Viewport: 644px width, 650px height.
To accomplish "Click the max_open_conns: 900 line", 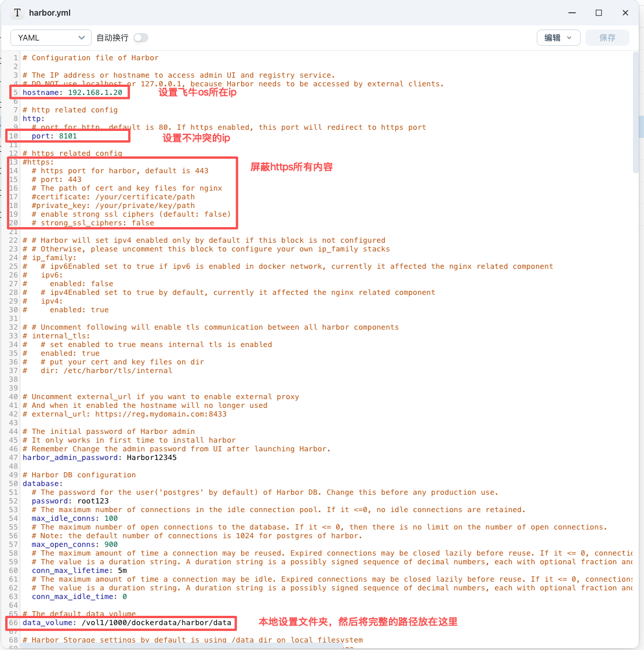I will point(75,545).
